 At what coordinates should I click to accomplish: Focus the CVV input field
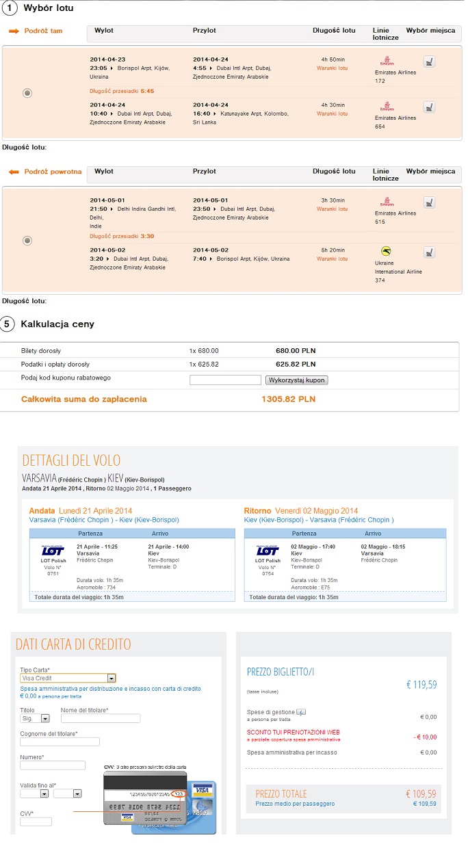[36, 821]
